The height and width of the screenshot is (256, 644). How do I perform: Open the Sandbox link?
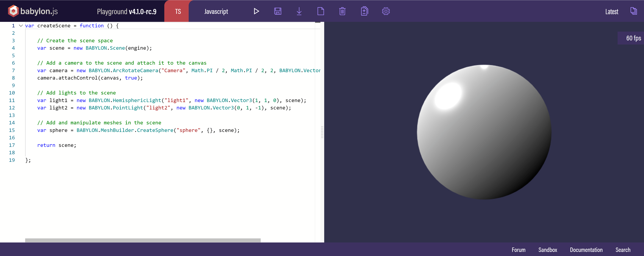coord(547,250)
